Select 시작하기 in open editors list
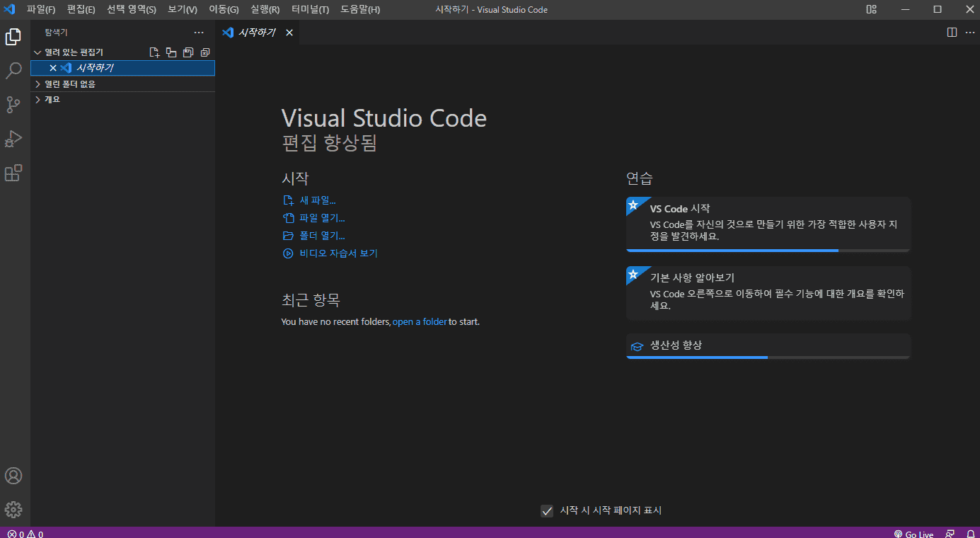The image size is (980, 538). pos(122,68)
